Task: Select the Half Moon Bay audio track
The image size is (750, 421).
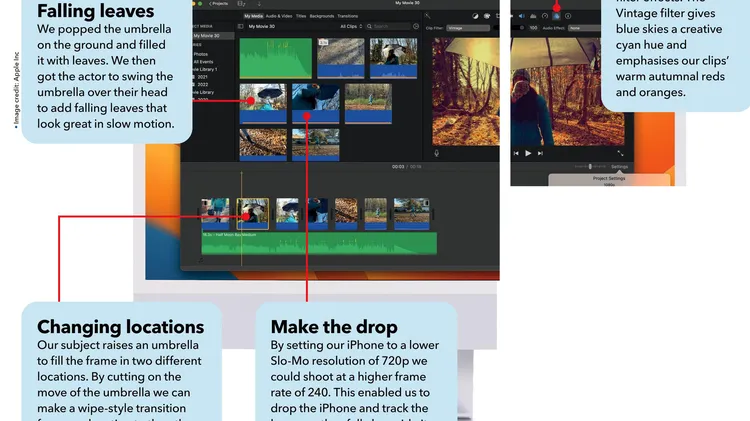Action: point(319,243)
